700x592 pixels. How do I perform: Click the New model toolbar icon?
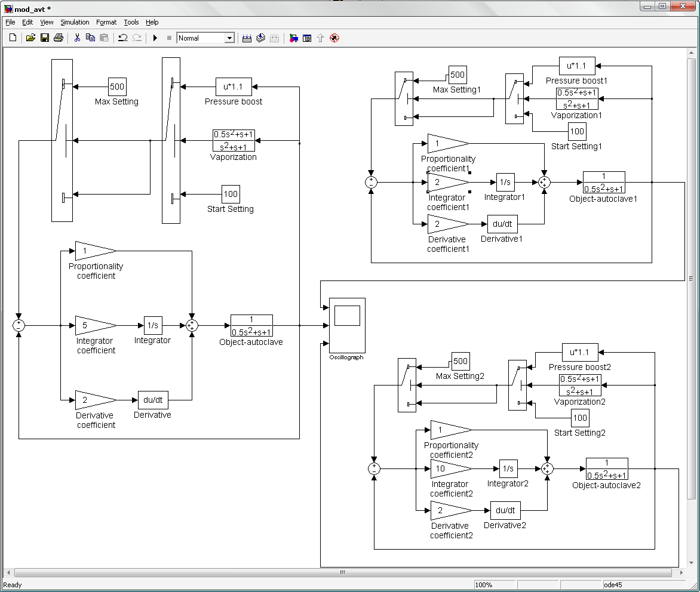[13, 38]
